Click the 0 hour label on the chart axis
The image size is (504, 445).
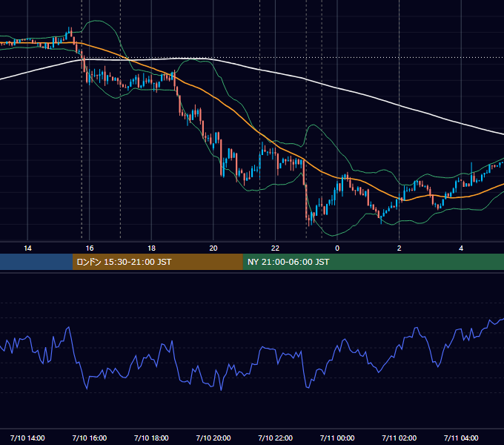tap(337, 248)
